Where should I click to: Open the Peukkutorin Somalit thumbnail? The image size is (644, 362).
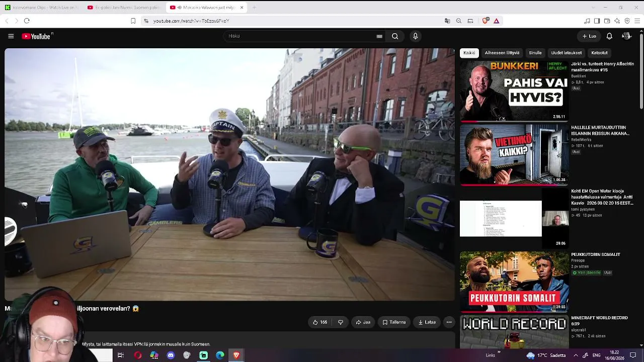514,282
